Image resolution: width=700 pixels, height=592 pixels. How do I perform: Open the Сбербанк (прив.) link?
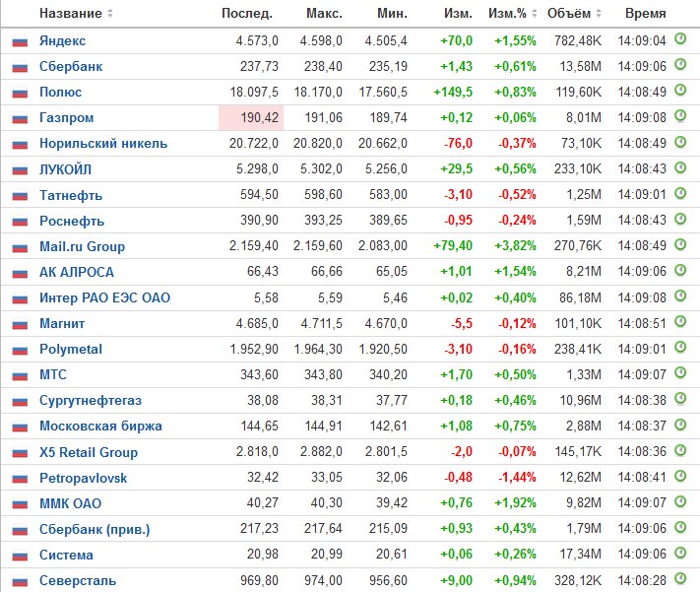95,529
